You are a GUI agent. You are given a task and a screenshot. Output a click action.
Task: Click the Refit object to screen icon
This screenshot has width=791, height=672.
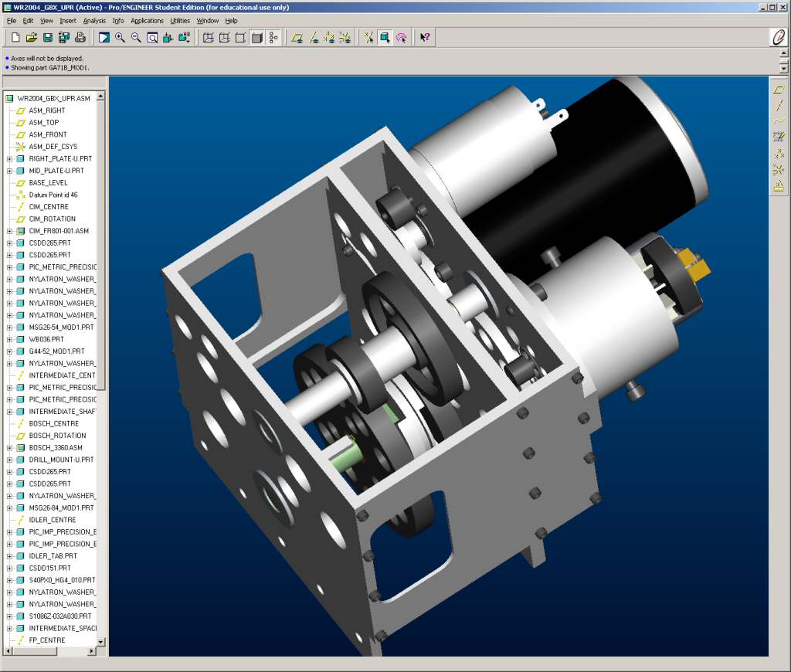152,36
